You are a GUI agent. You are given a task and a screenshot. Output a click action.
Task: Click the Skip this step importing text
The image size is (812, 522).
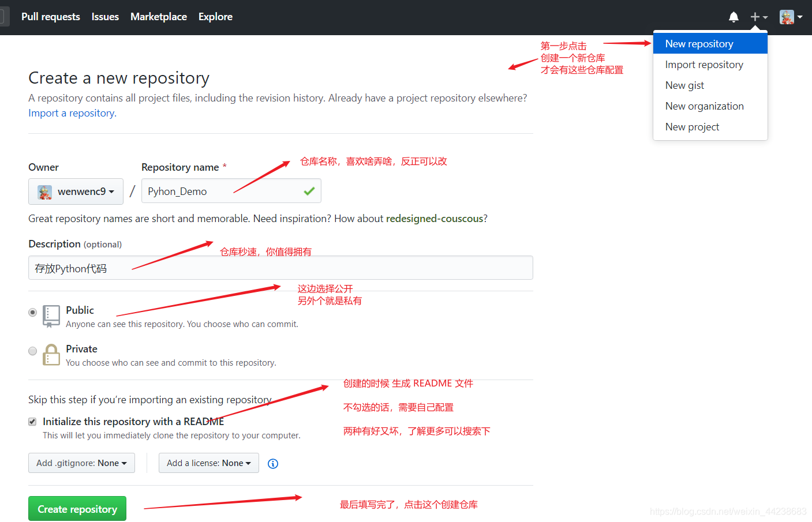150,400
